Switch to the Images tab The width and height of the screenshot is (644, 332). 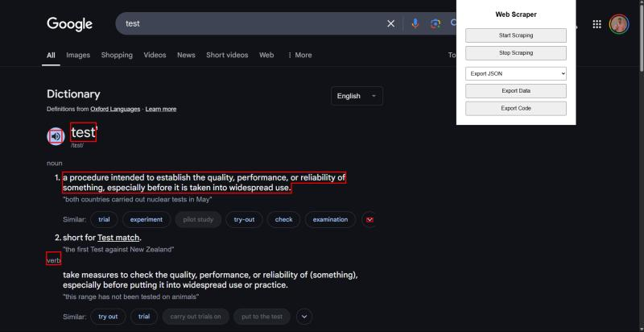click(x=78, y=55)
